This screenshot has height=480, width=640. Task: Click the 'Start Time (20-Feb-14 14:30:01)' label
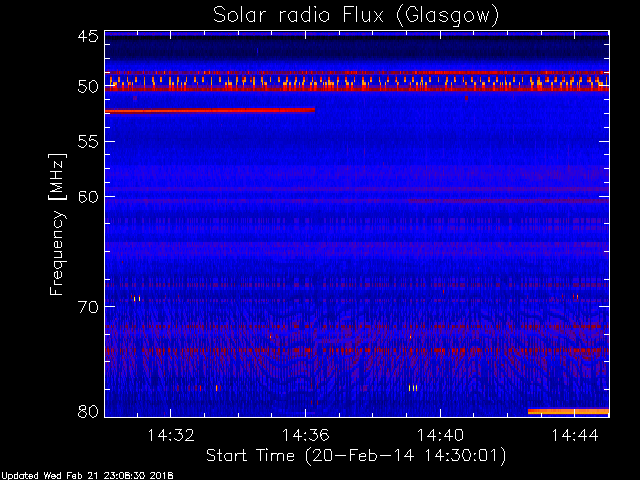click(x=356, y=456)
